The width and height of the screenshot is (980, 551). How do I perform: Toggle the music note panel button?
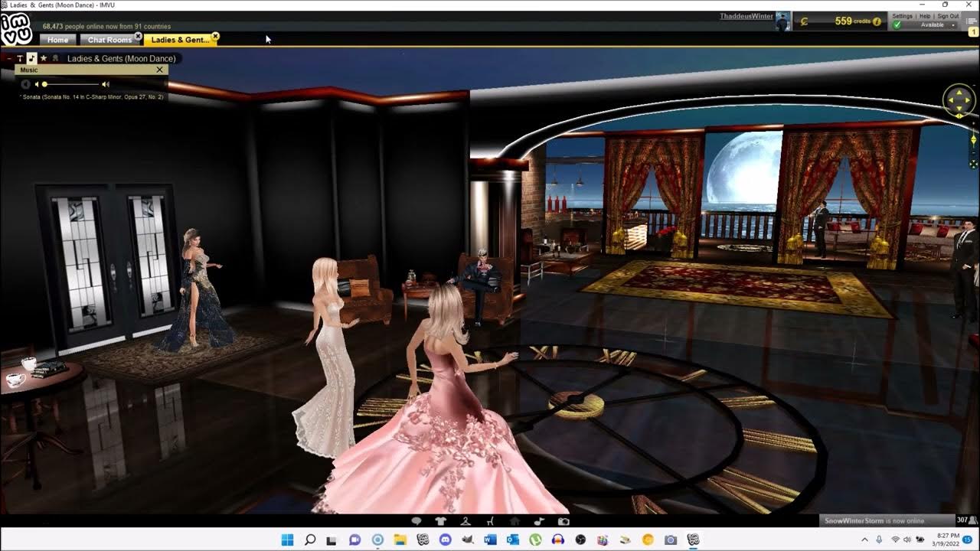click(31, 58)
